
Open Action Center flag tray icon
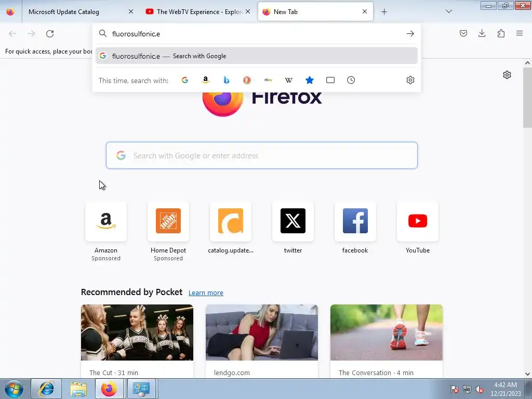[x=454, y=390]
